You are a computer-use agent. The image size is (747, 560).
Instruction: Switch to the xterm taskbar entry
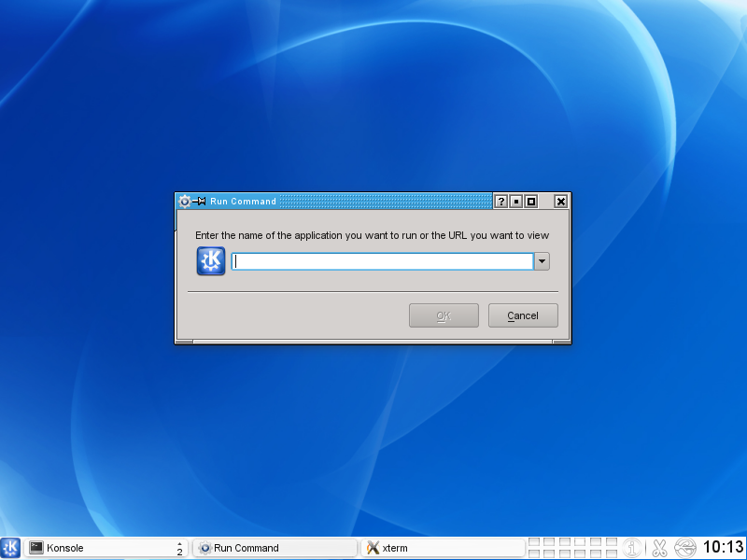click(443, 548)
